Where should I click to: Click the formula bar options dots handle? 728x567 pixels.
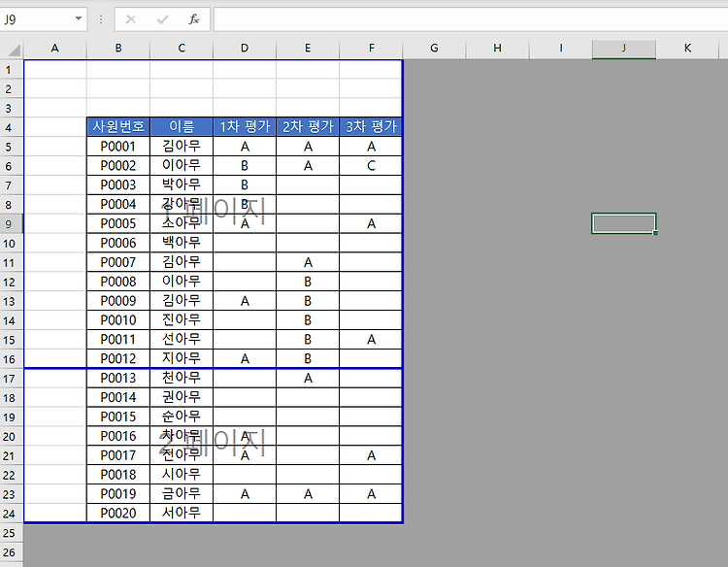101,19
